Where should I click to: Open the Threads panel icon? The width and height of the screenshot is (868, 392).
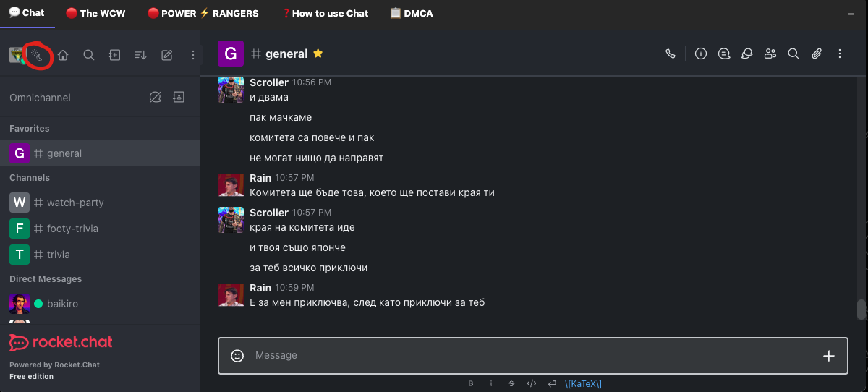[723, 54]
